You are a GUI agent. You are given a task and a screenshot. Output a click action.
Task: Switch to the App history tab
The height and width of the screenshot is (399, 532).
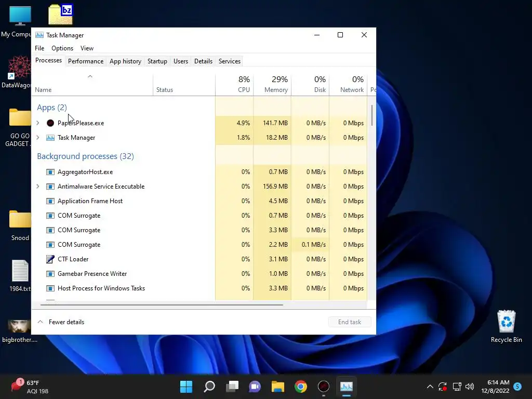coord(125,61)
